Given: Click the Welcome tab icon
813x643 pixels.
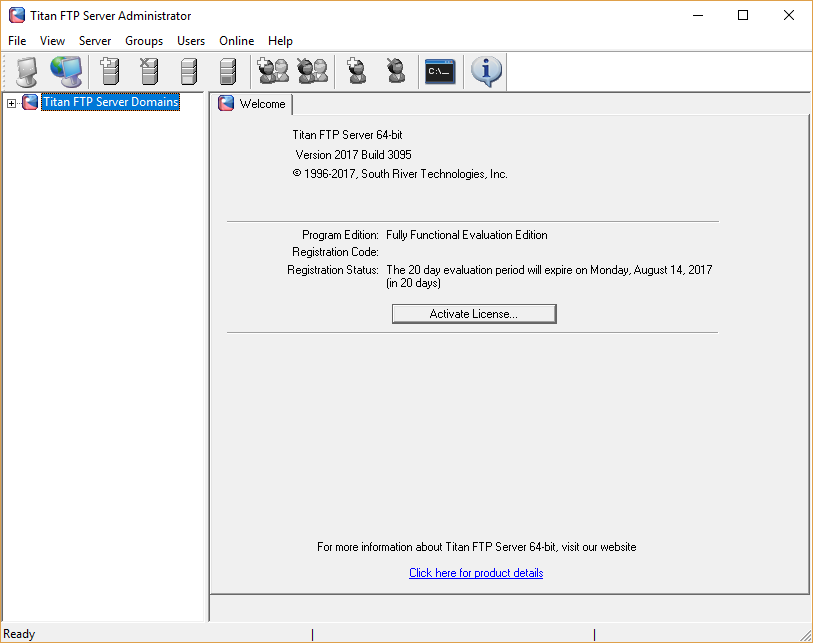Looking at the screenshot, I should point(226,103).
